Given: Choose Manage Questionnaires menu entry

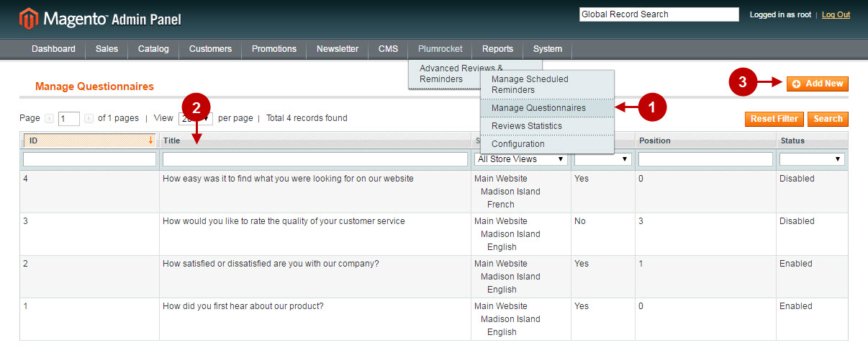Looking at the screenshot, I should click(x=547, y=108).
